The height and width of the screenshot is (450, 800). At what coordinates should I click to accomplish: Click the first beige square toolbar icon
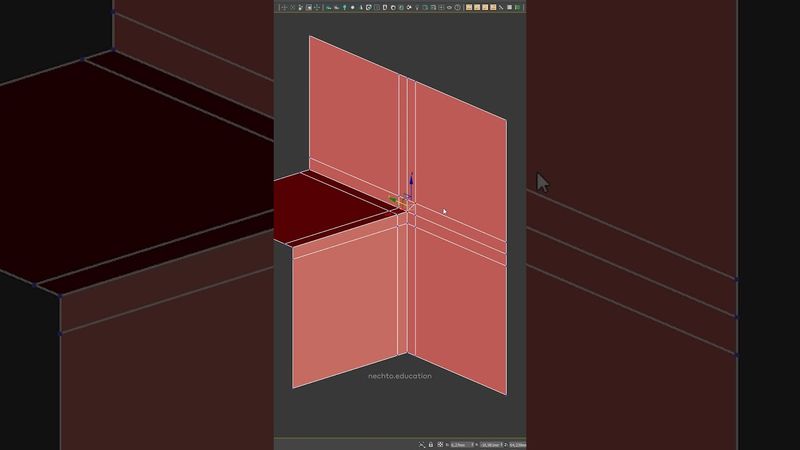[470, 7]
